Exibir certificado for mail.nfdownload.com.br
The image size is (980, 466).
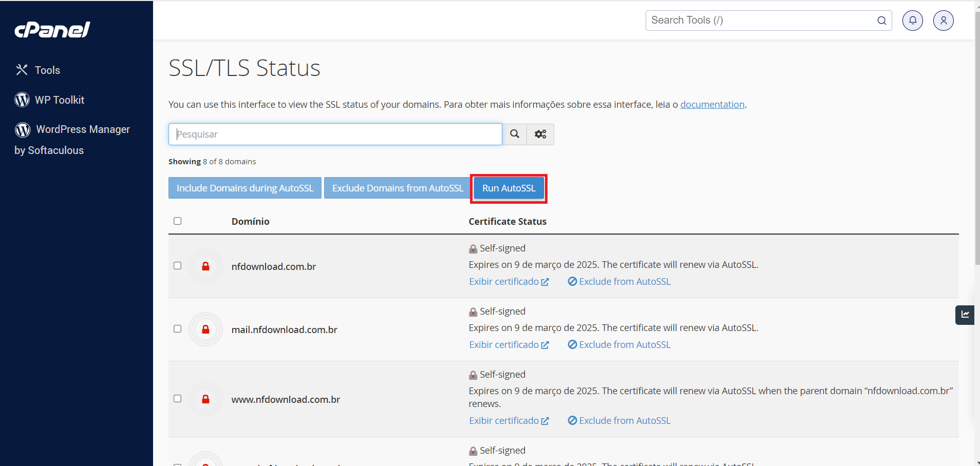509,345
